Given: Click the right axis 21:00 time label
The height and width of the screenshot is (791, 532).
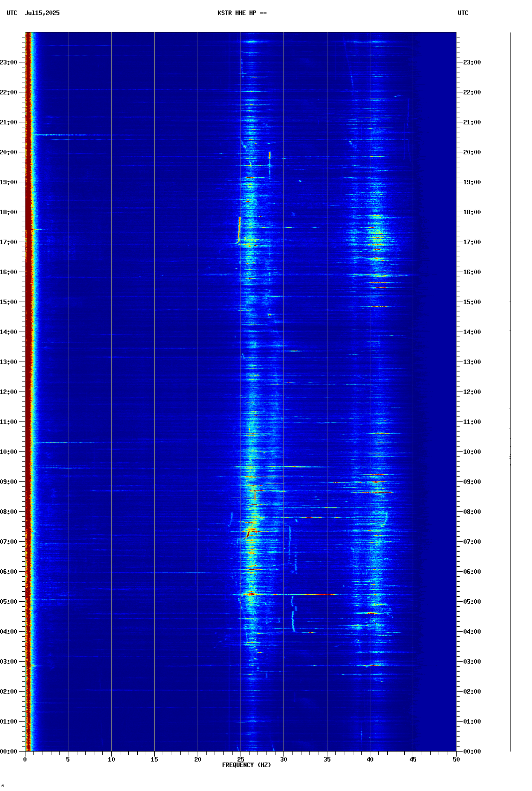Looking at the screenshot, I should tap(472, 122).
